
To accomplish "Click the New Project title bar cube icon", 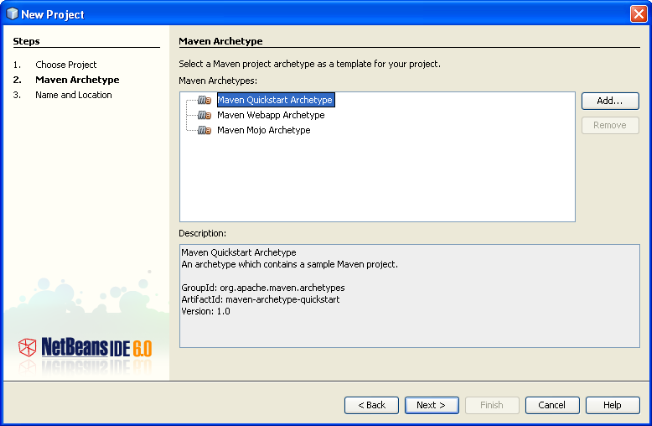I will [12, 14].
